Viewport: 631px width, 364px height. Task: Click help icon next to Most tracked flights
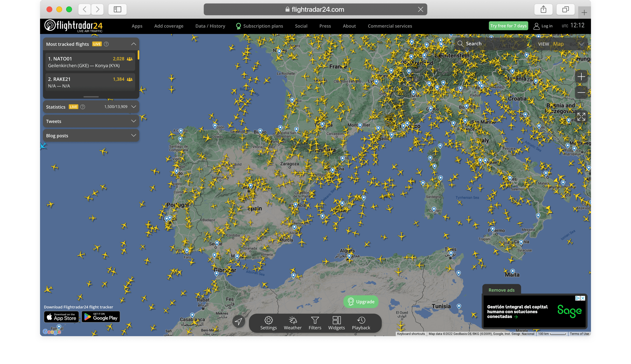pos(106,44)
